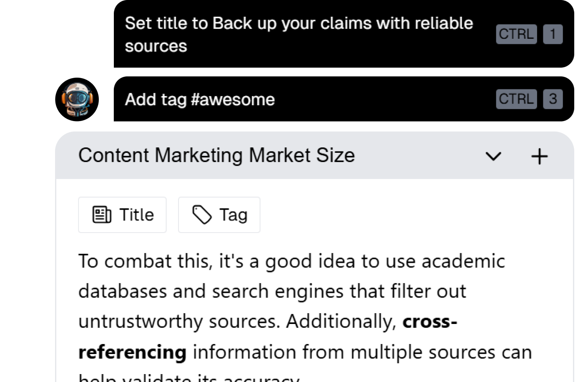Click the '1' shortcut key badge
The image size is (588, 382).
(553, 34)
